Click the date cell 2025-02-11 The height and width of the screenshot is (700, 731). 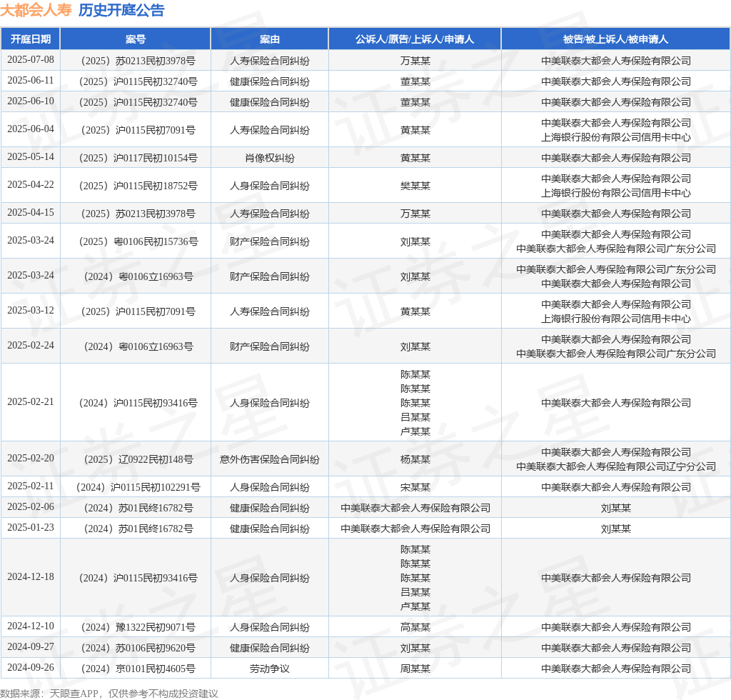31,486
